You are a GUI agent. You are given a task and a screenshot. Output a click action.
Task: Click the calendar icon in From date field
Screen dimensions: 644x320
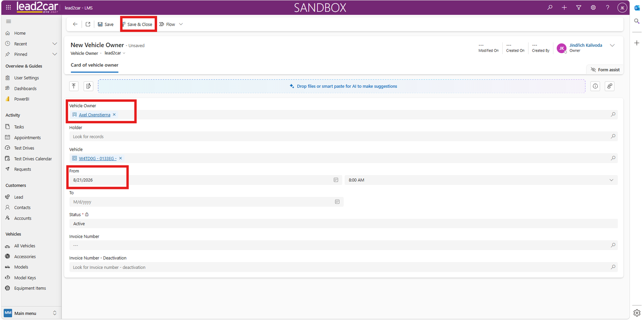click(x=336, y=180)
